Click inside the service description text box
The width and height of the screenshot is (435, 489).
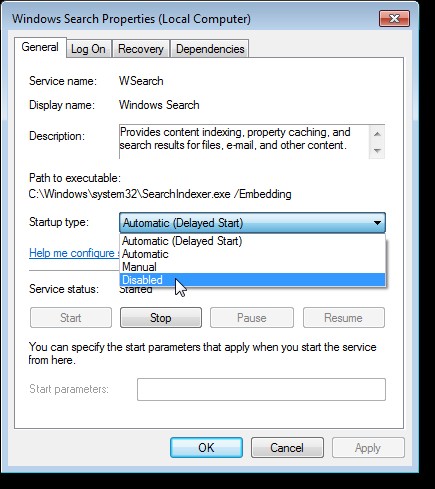244,142
